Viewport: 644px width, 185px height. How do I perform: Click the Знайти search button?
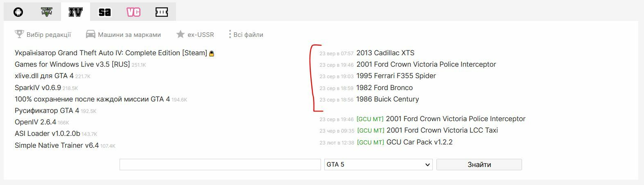(x=479, y=165)
